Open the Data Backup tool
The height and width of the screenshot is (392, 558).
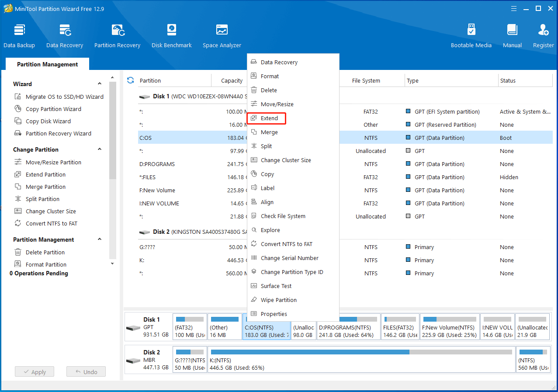click(x=19, y=34)
